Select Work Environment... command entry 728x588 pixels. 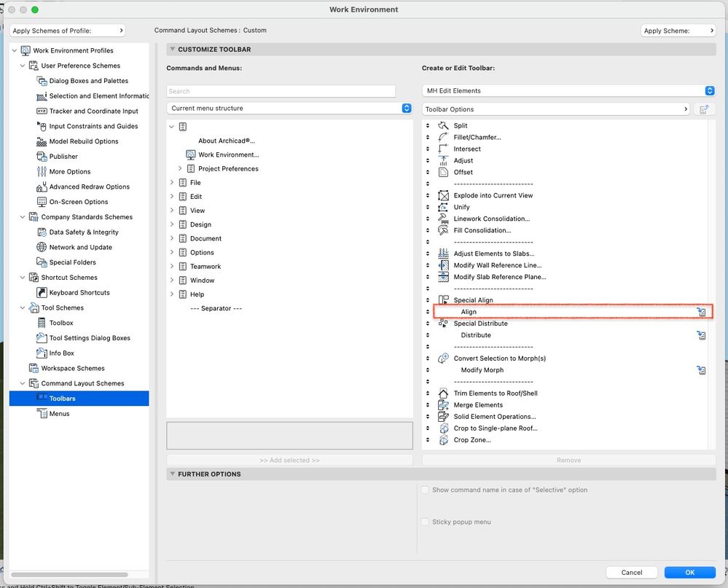(228, 154)
